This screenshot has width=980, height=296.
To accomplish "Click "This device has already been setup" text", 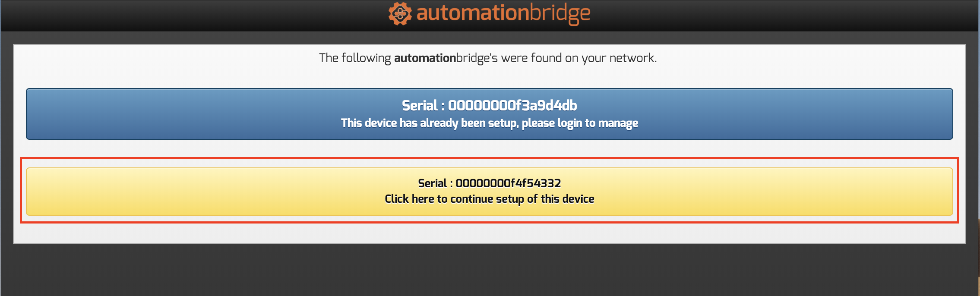I will tap(429, 123).
